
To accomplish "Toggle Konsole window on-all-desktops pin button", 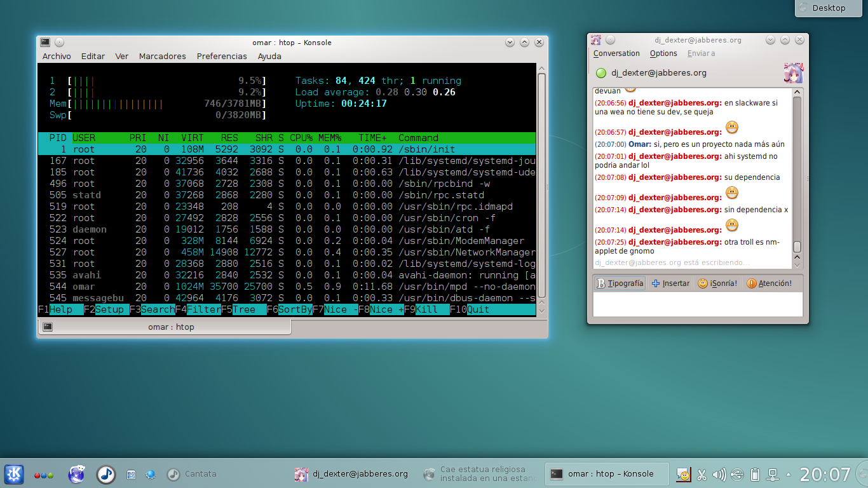I will click(59, 42).
